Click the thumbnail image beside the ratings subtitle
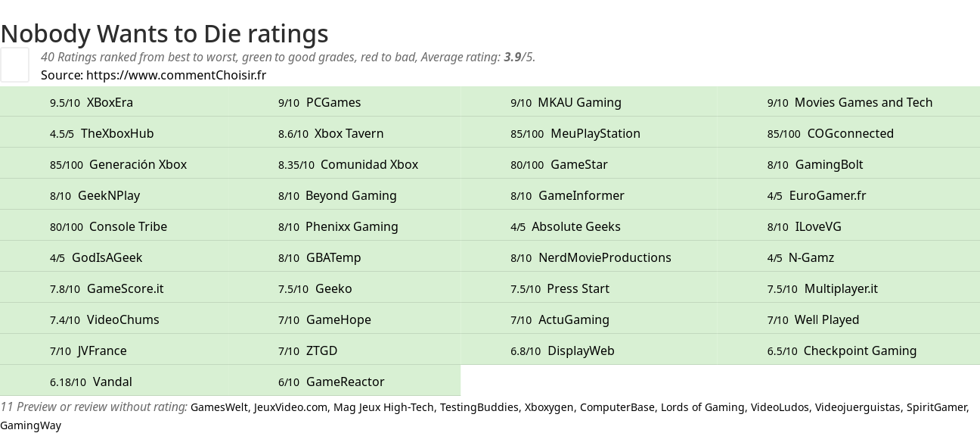This screenshot has height=433, width=980. (x=14, y=64)
